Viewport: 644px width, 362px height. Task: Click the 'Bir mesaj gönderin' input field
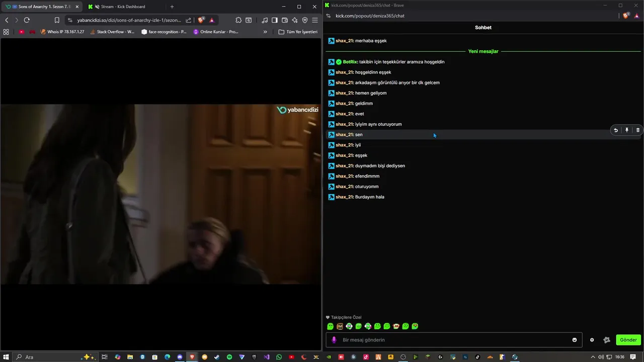click(454, 340)
